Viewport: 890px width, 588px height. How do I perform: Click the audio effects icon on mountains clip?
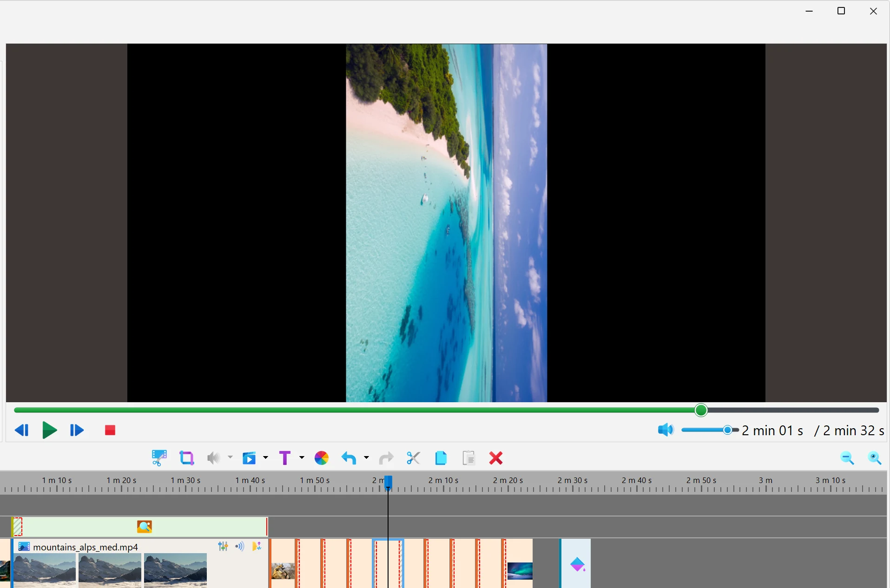(257, 546)
